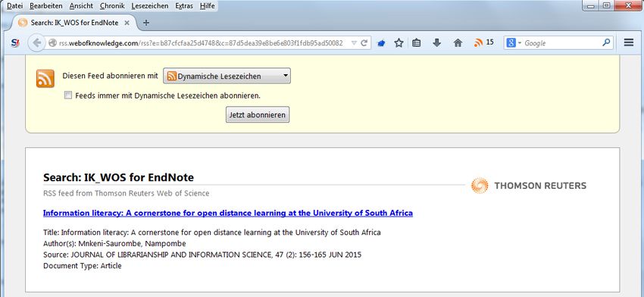The width and height of the screenshot is (644, 297).
Task: Click the 'Source: JOURNAL OF LIBRARIANSHIP' line
Action: pos(202,255)
